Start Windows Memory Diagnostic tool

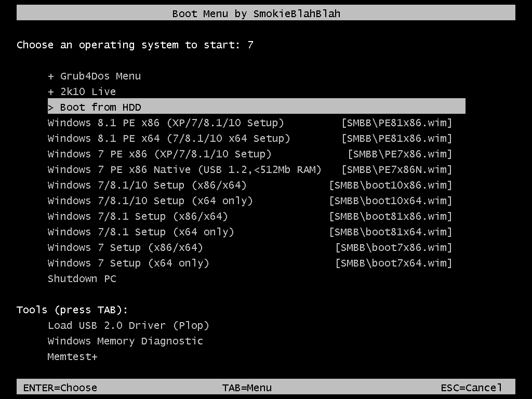tap(126, 341)
